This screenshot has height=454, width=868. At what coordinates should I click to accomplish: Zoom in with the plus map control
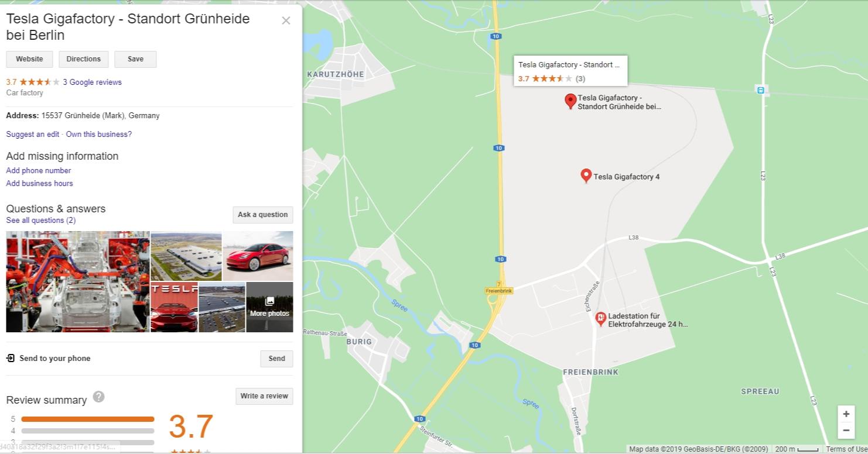pos(846,414)
